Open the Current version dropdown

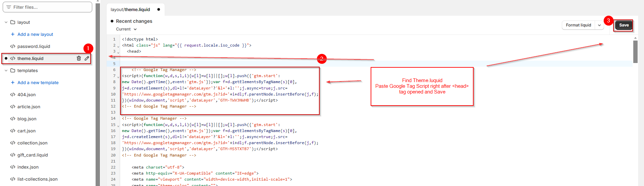(x=126, y=29)
